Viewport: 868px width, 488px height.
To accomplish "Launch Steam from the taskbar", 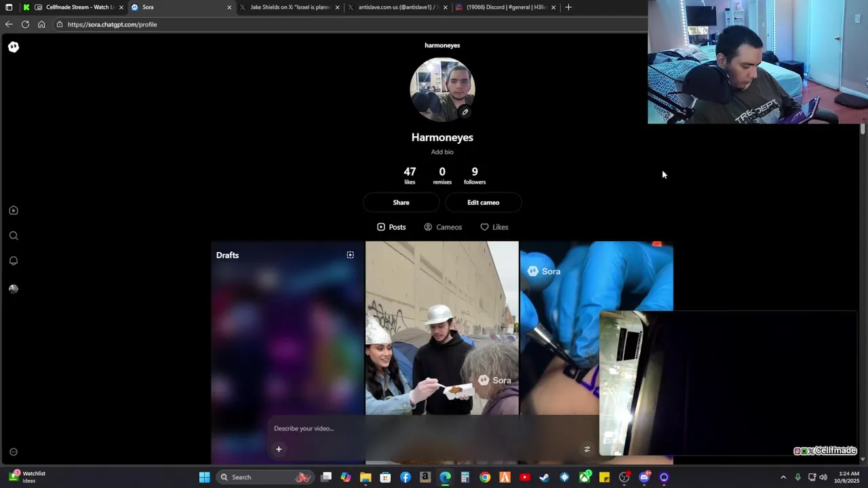I will (x=545, y=477).
